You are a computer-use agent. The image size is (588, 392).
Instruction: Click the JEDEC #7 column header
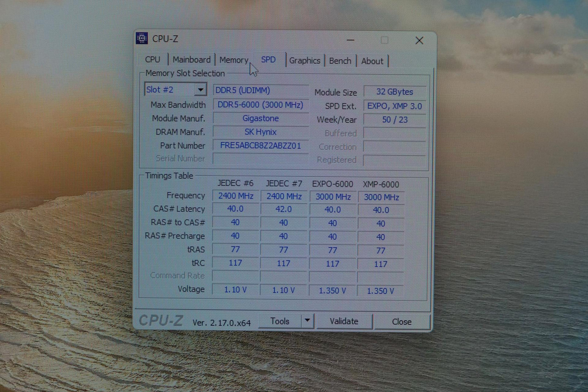284,183
